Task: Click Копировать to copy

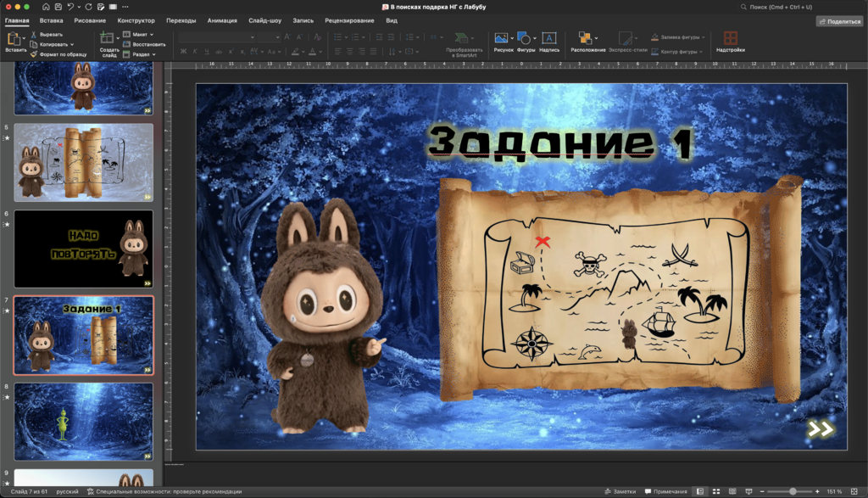Action: 48,44
